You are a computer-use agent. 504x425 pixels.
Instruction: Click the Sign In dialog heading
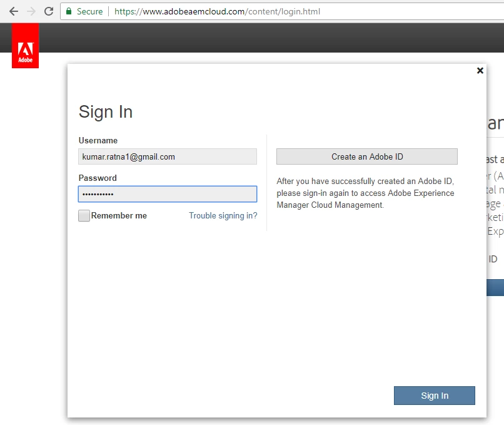pos(106,112)
